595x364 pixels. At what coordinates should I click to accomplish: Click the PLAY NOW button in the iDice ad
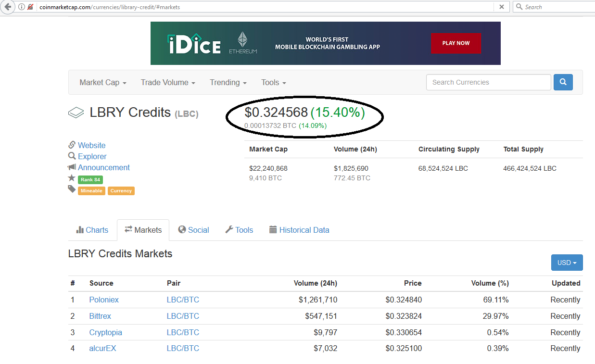pyautogui.click(x=456, y=43)
